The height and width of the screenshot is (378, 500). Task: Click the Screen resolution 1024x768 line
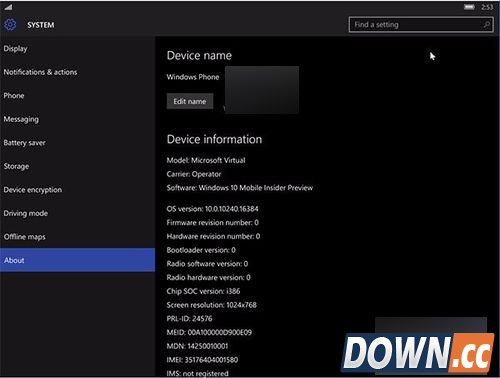[212, 305]
